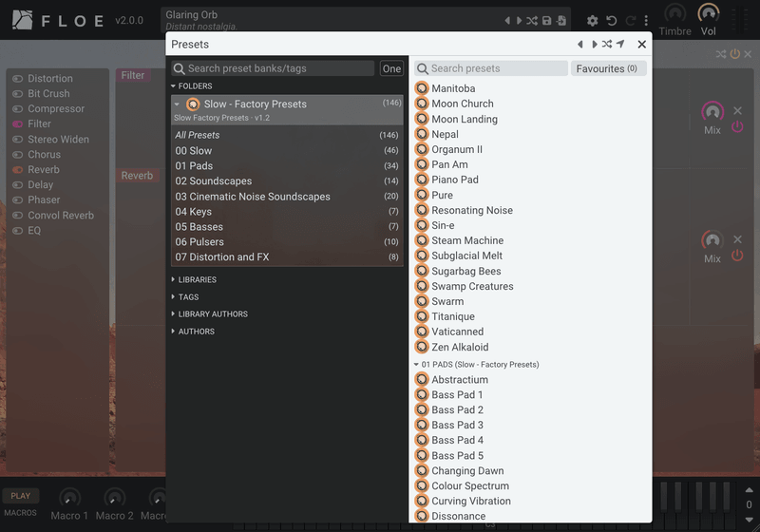760x532 pixels.
Task: Enable the Distortion effect switch
Action: (17, 79)
